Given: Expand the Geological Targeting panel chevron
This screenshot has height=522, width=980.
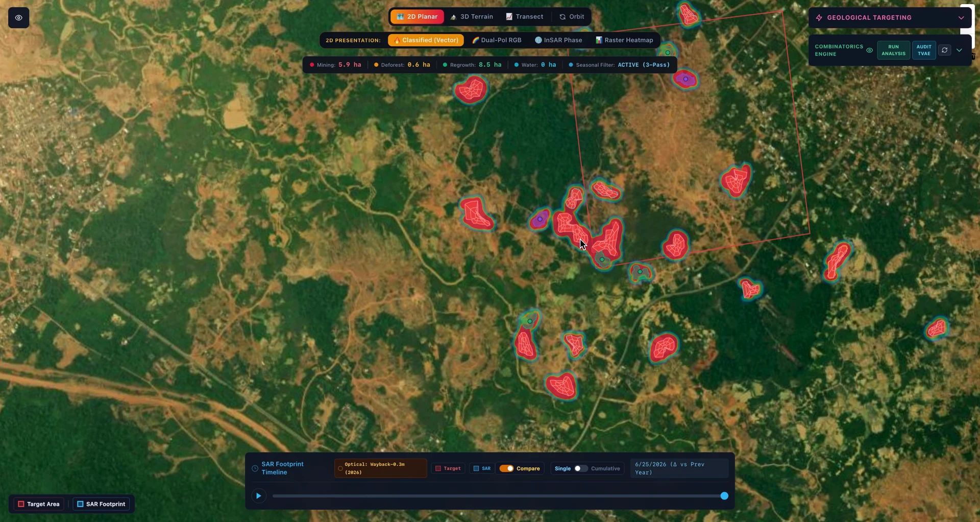Looking at the screenshot, I should (x=961, y=18).
